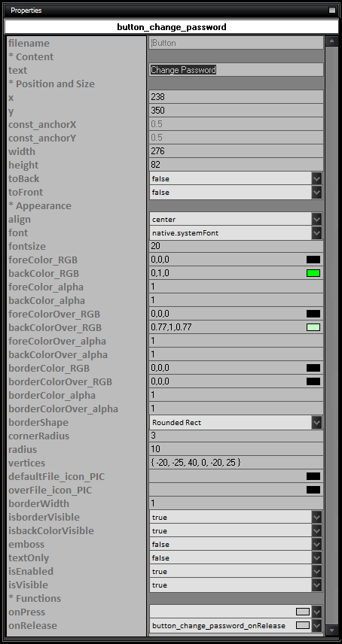The width and height of the screenshot is (342, 644).
Task: Toggle the isVisible true/false dropdown
Action: click(x=236, y=585)
